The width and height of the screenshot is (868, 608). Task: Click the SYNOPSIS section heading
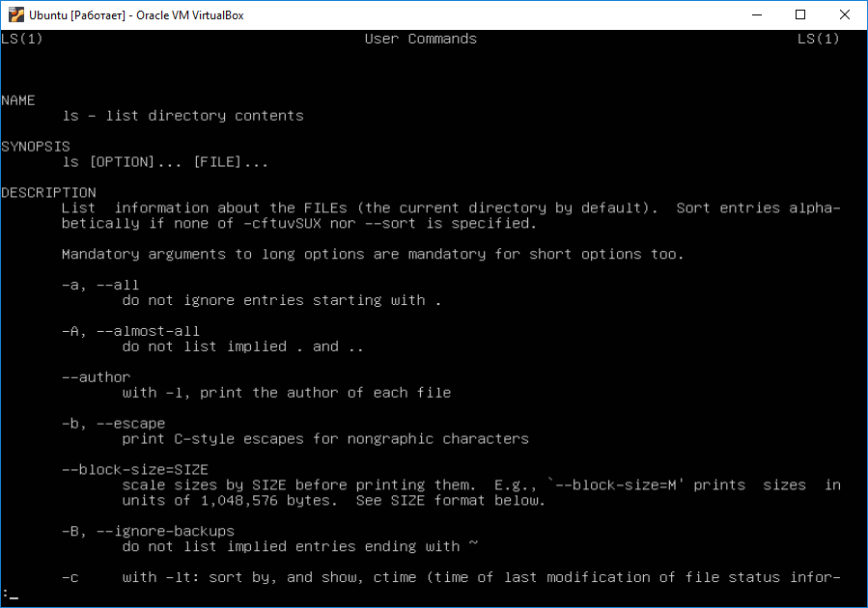[36, 147]
